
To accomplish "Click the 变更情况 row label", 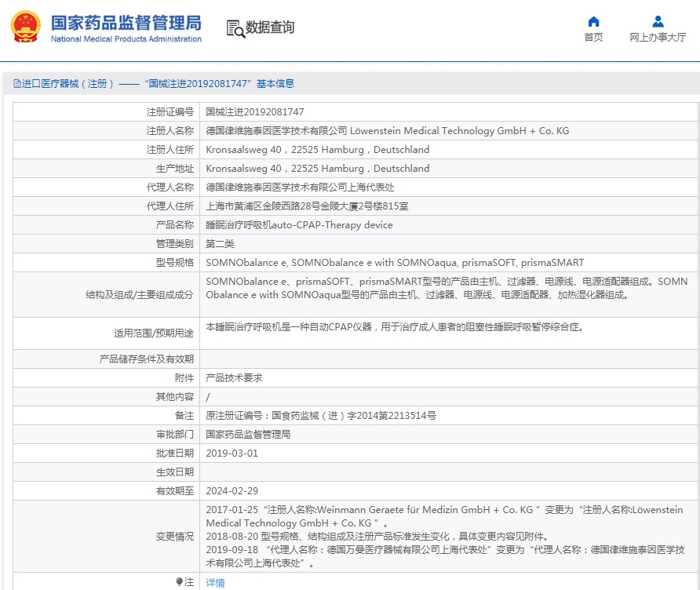I will tap(175, 536).
